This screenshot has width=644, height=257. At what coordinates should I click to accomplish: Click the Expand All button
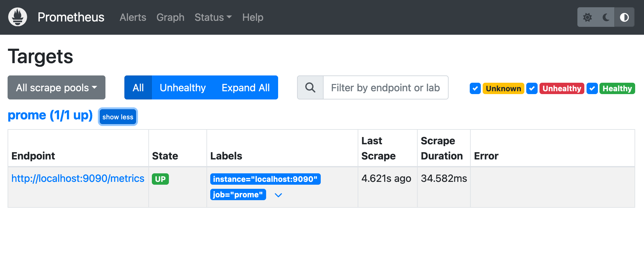tap(246, 88)
